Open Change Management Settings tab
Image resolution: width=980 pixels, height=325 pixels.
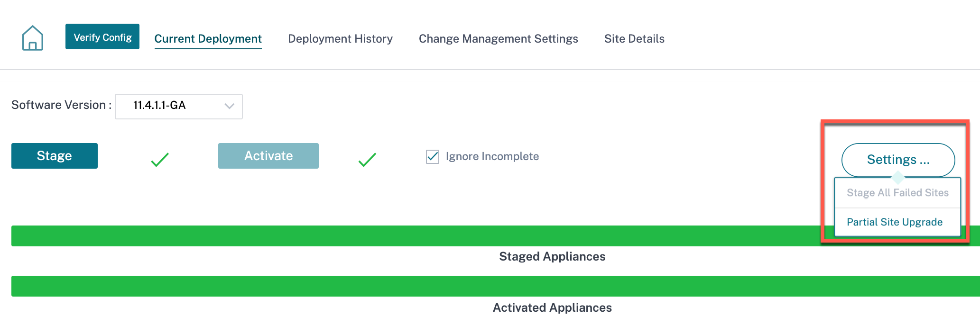click(x=498, y=39)
